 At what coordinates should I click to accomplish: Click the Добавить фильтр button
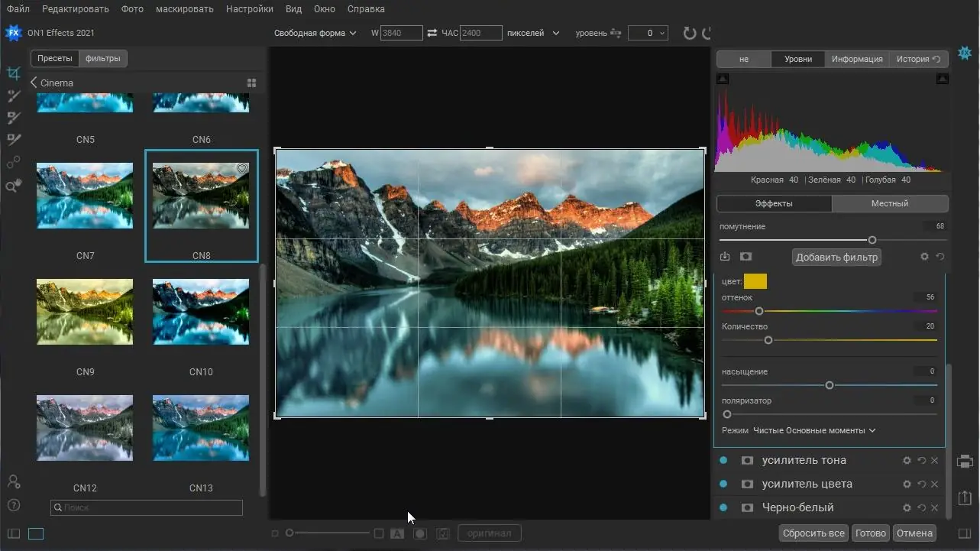tap(836, 257)
